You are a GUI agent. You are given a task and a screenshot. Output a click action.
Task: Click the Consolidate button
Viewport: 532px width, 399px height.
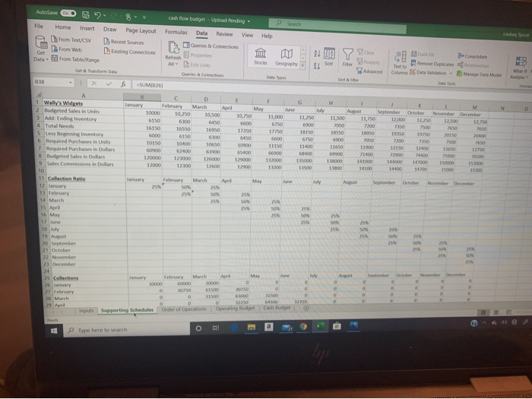pos(473,56)
